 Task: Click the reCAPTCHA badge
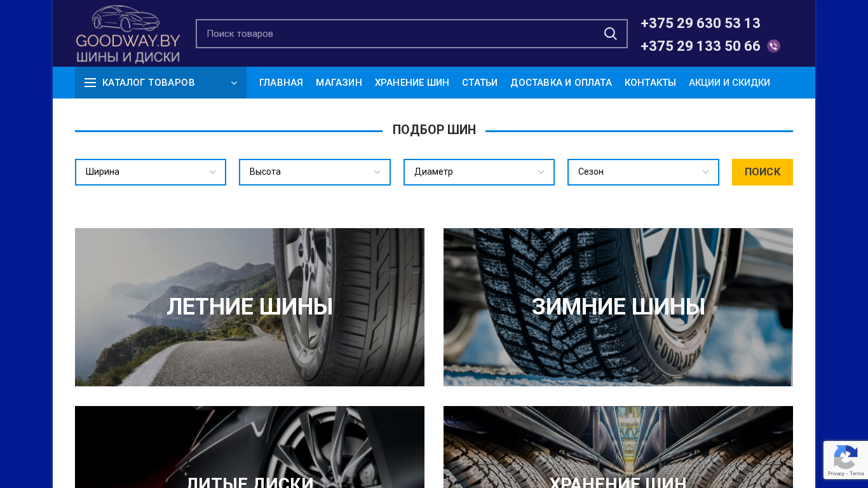pyautogui.click(x=846, y=460)
